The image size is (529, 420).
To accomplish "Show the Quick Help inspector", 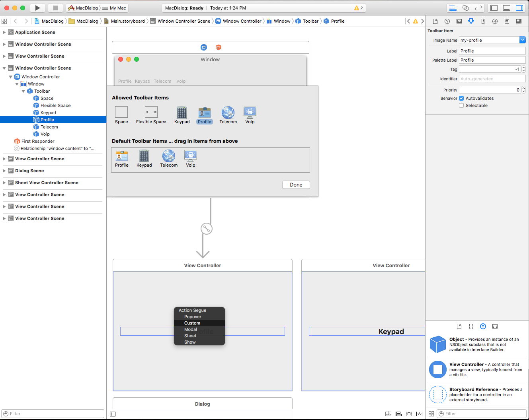I will tap(447, 21).
